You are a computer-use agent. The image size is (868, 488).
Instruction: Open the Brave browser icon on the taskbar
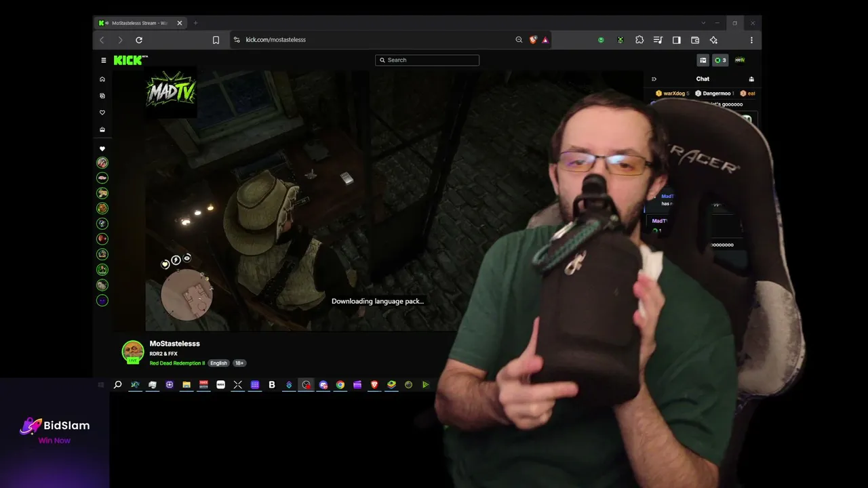point(374,385)
